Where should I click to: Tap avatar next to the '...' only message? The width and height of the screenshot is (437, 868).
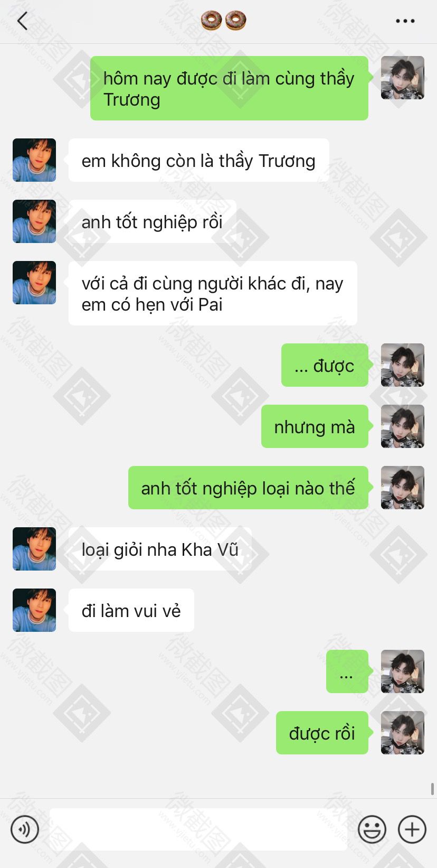pos(403,671)
